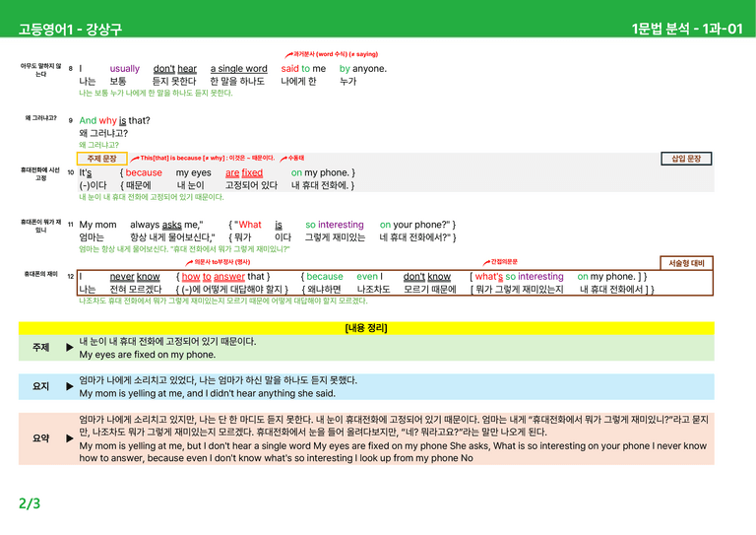
Task: Click sentence number 11
Action: [x=71, y=225]
